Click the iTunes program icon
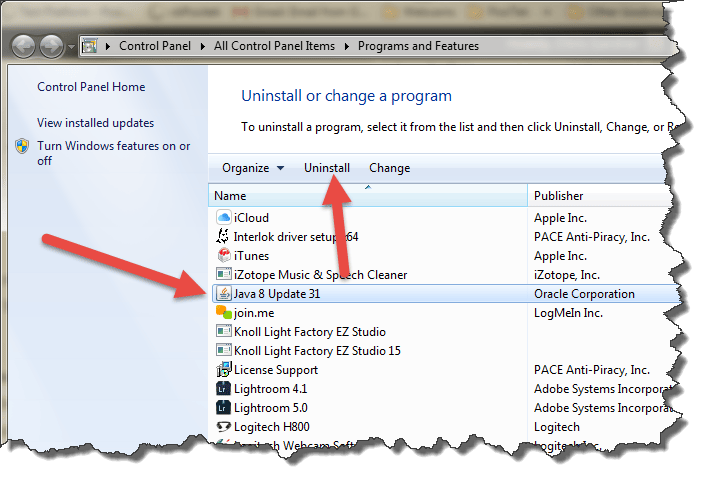 pos(224,255)
